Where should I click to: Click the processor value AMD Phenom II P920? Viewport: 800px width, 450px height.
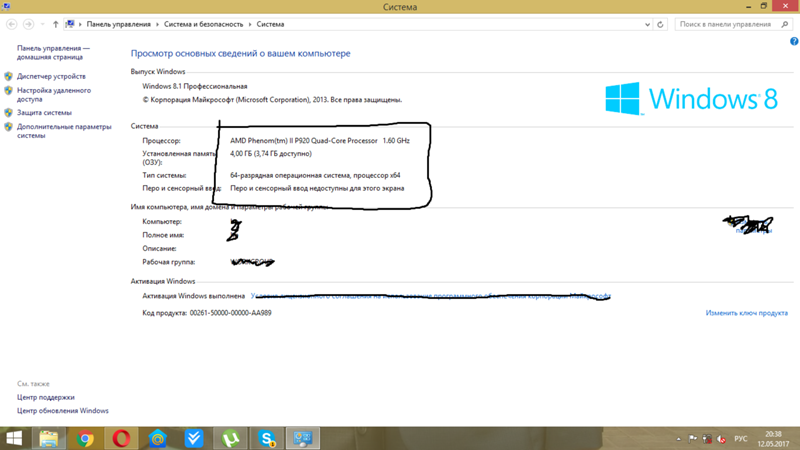pyautogui.click(x=319, y=140)
